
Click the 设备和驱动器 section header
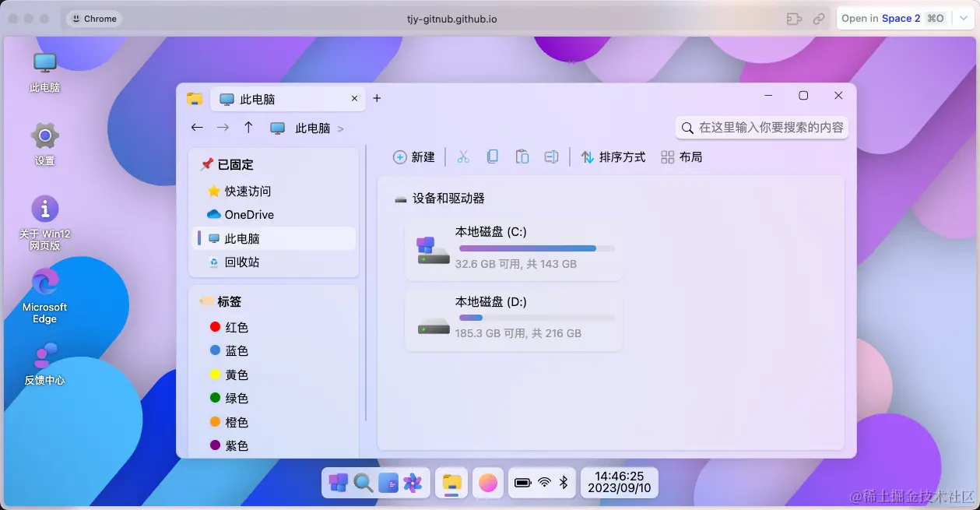440,199
